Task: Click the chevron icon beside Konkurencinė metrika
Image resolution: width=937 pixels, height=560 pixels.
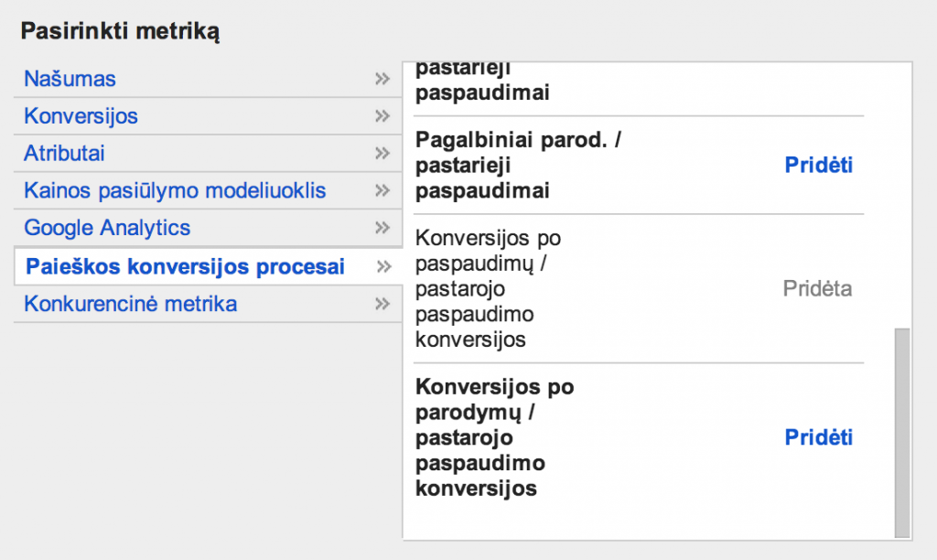Action: click(x=382, y=303)
